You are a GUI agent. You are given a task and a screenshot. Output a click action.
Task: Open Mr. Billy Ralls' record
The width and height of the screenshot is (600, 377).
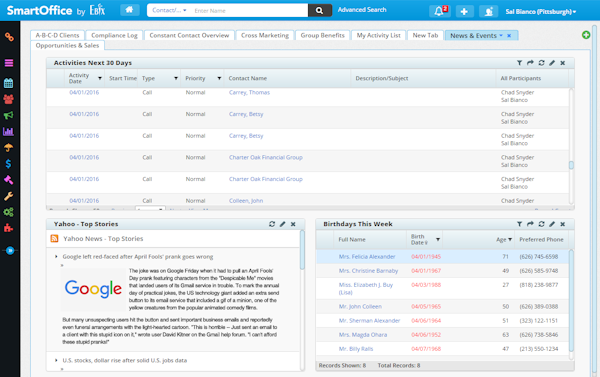point(355,349)
